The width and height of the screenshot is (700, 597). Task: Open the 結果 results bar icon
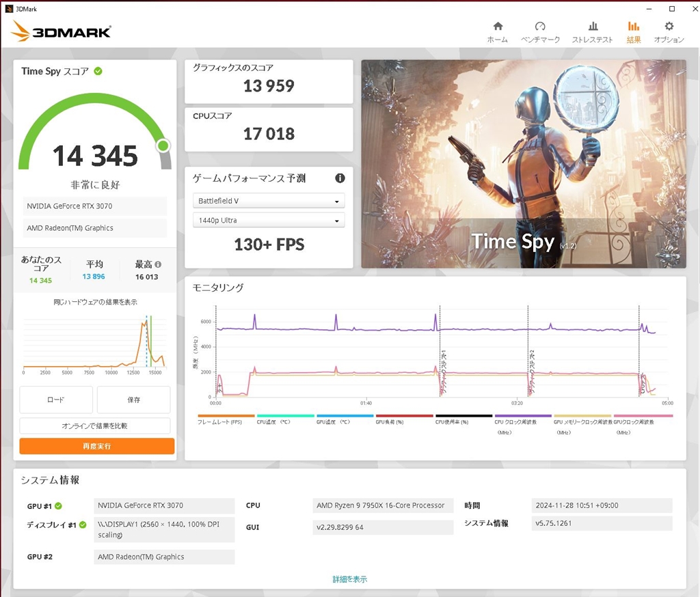634,26
